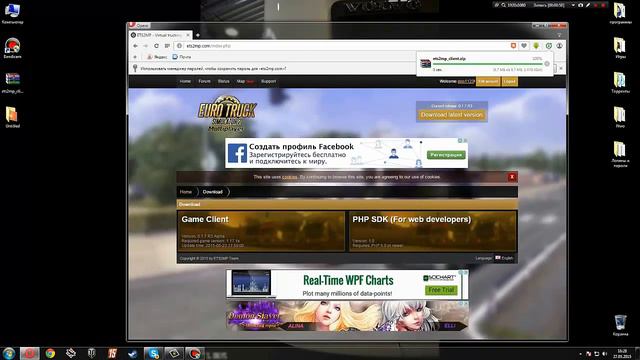640x360 pixels.
Task: Click the Edit account button
Action: click(x=488, y=82)
